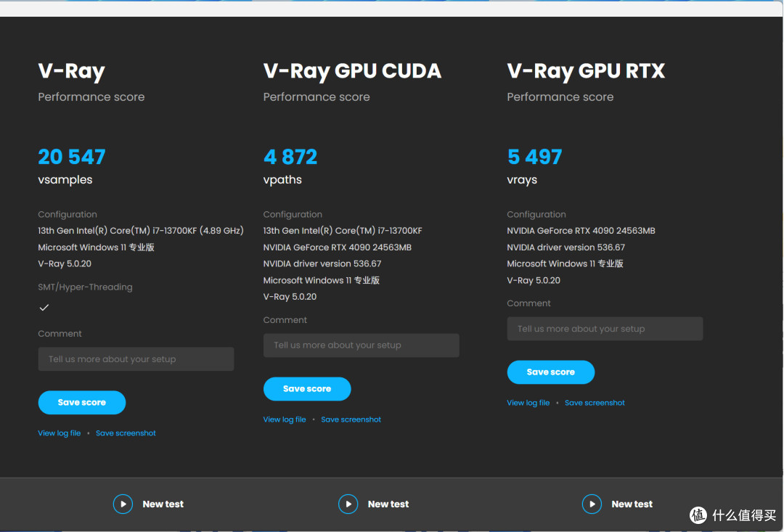784x532 pixels.
Task: Click NVIDIA driver version 536.67 in CUDA column
Action: (322, 263)
